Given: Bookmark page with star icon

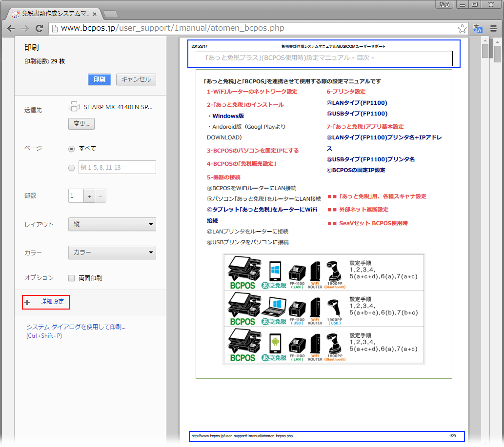Looking at the screenshot, I should point(462,28).
